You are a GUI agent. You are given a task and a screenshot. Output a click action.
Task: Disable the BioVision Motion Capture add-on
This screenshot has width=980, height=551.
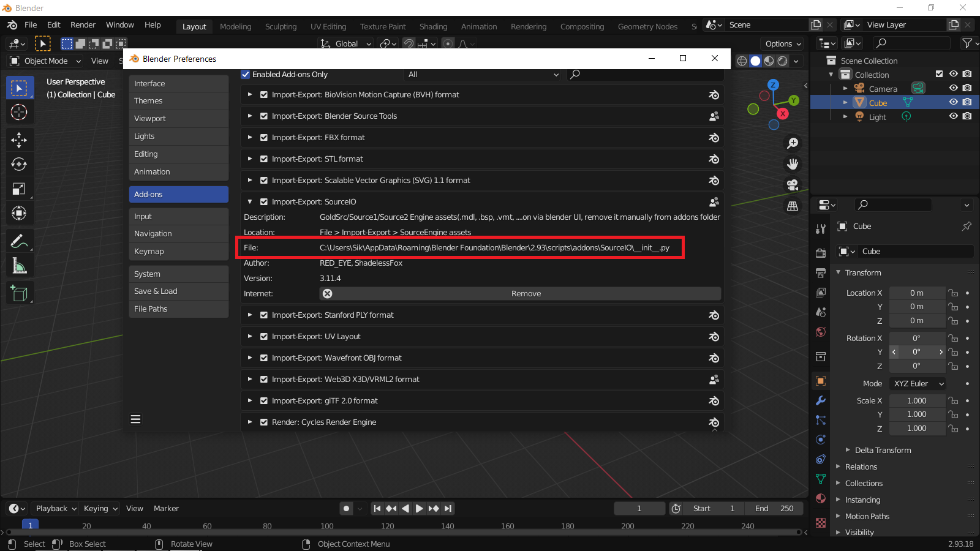pyautogui.click(x=264, y=95)
